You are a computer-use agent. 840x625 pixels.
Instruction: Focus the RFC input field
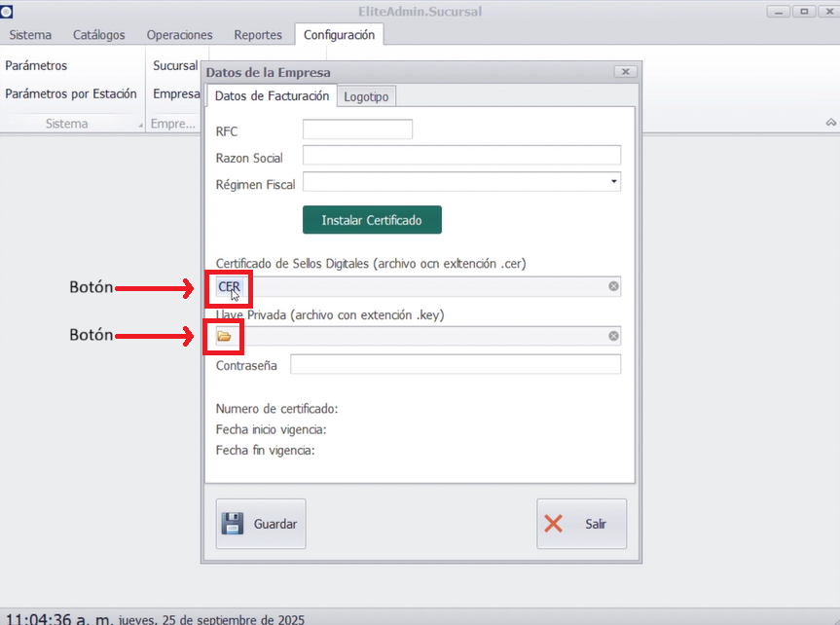357,129
